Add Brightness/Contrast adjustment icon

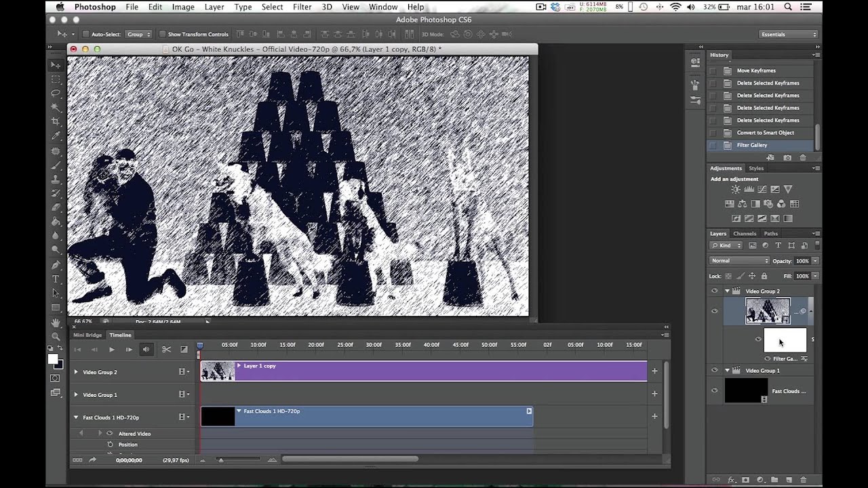pos(736,190)
